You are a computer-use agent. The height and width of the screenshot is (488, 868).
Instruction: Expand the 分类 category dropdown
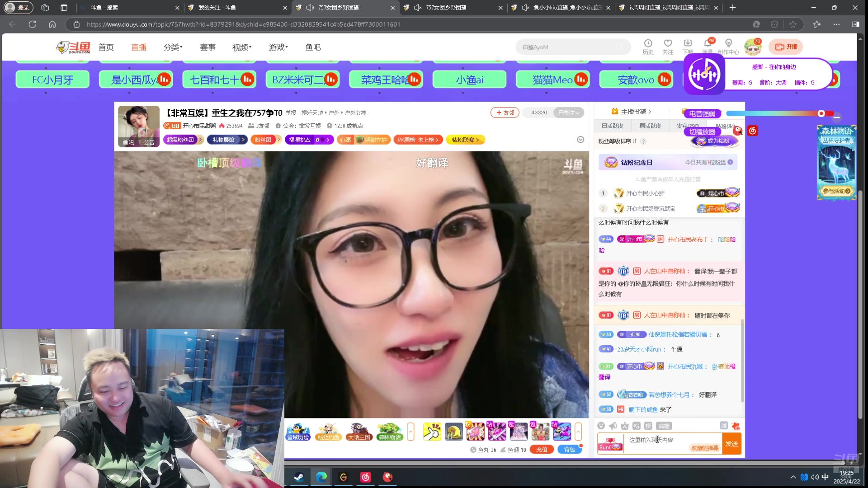point(173,47)
